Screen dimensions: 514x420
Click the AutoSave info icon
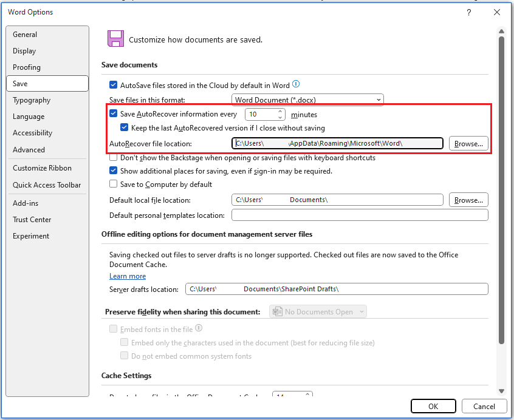click(296, 84)
